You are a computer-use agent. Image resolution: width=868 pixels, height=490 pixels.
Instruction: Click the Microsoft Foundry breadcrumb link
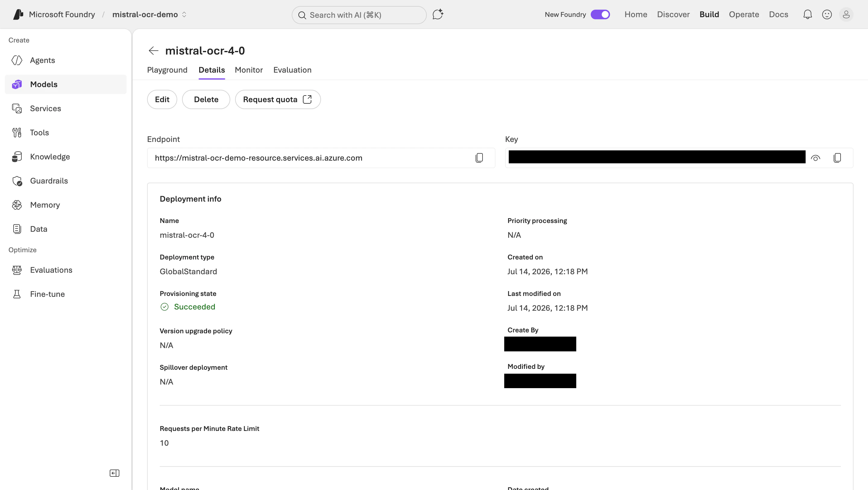pos(62,14)
